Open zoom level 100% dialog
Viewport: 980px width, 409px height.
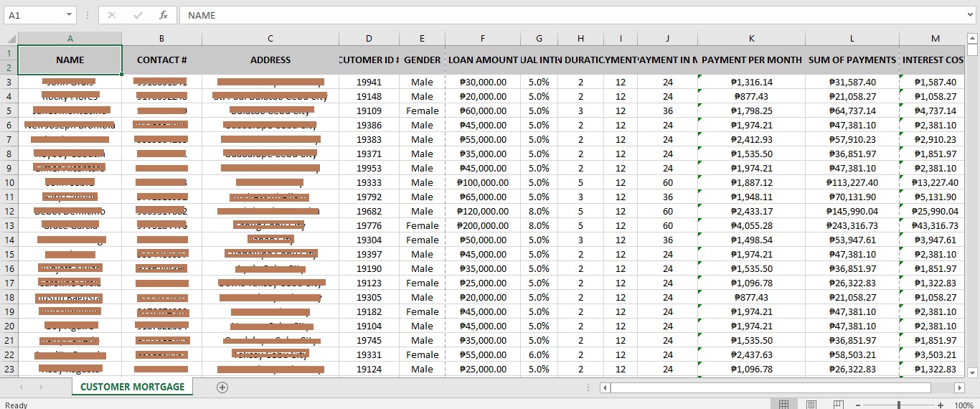(x=963, y=405)
